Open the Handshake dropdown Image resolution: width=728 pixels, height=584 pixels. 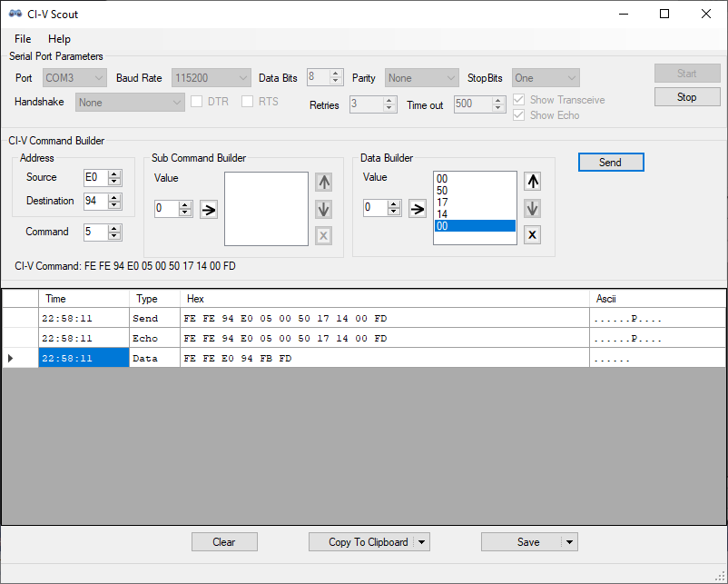130,103
